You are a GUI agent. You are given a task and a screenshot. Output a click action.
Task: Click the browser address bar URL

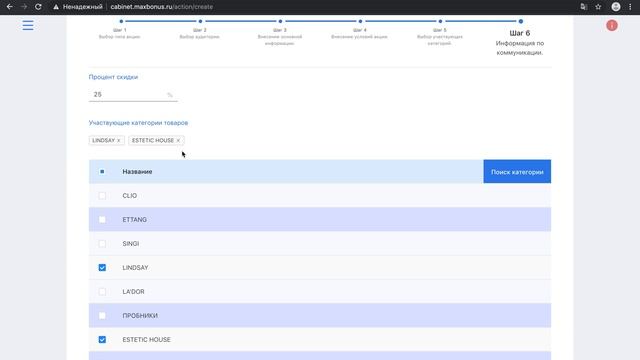click(162, 7)
